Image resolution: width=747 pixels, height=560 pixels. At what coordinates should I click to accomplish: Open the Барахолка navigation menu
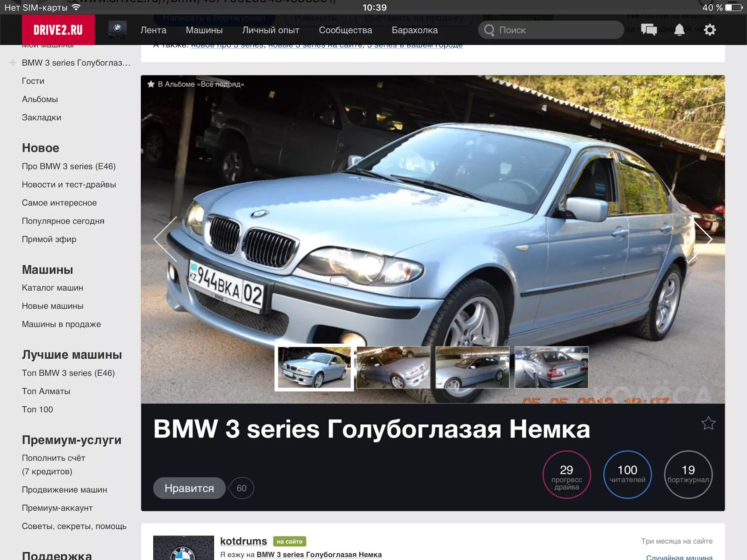(414, 30)
